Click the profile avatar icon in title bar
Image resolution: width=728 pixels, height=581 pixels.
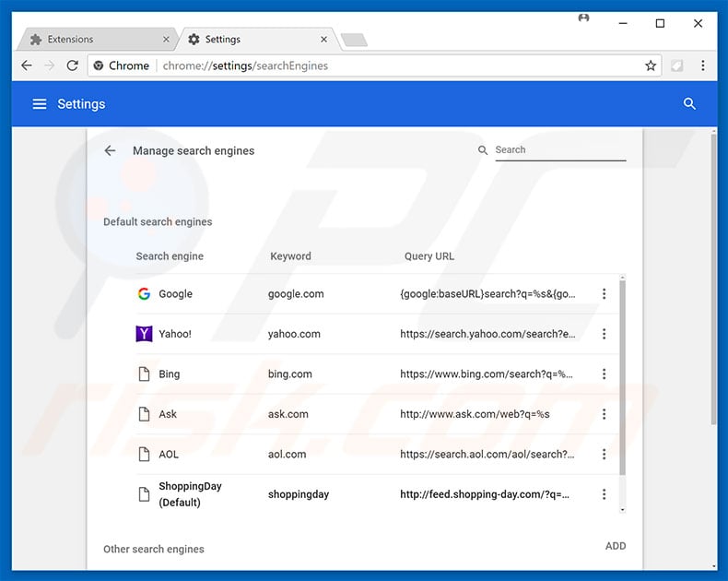(x=583, y=18)
